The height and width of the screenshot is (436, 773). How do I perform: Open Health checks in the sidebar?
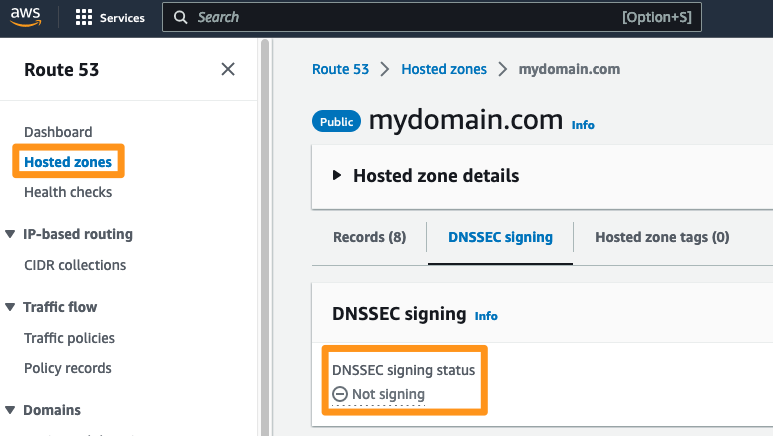click(68, 192)
